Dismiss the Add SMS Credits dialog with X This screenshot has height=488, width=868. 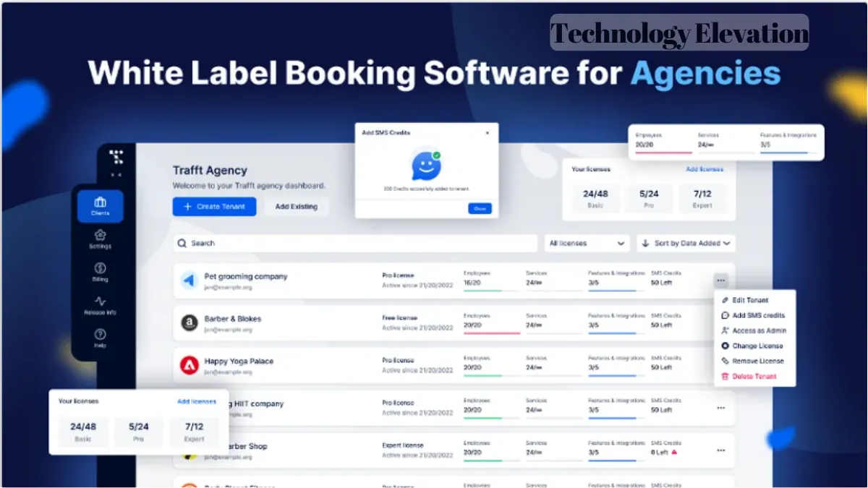(487, 133)
